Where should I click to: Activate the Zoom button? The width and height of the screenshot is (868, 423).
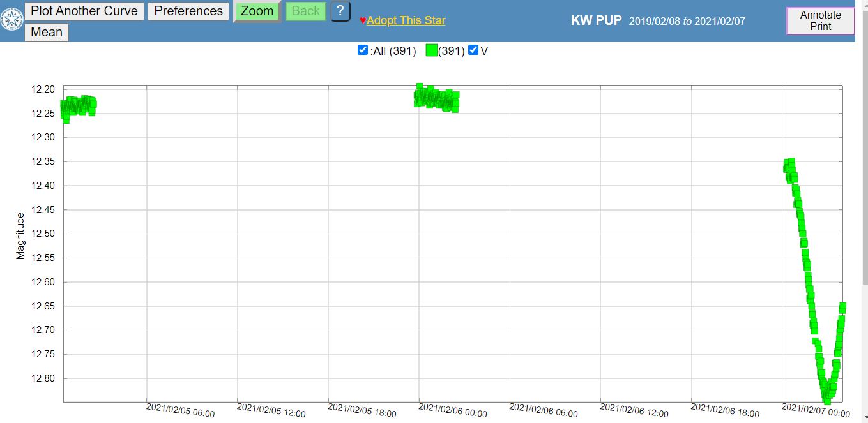point(257,11)
